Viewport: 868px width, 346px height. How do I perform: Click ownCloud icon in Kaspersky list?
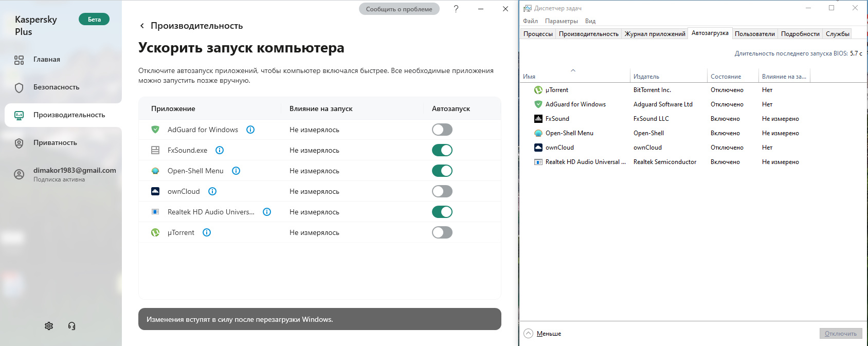pos(155,191)
